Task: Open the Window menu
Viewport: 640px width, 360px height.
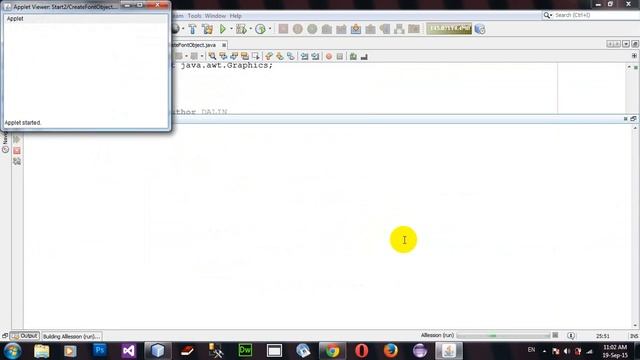Action: point(215,16)
